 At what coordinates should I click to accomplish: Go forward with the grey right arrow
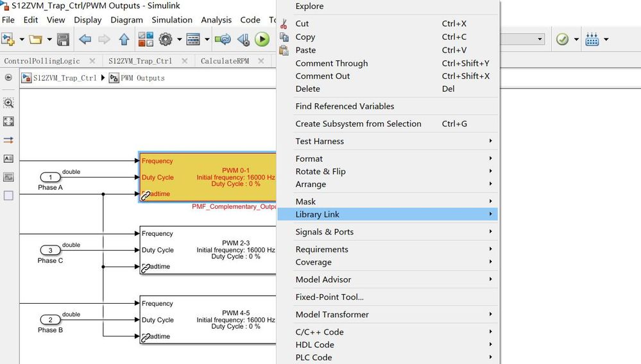tap(104, 40)
